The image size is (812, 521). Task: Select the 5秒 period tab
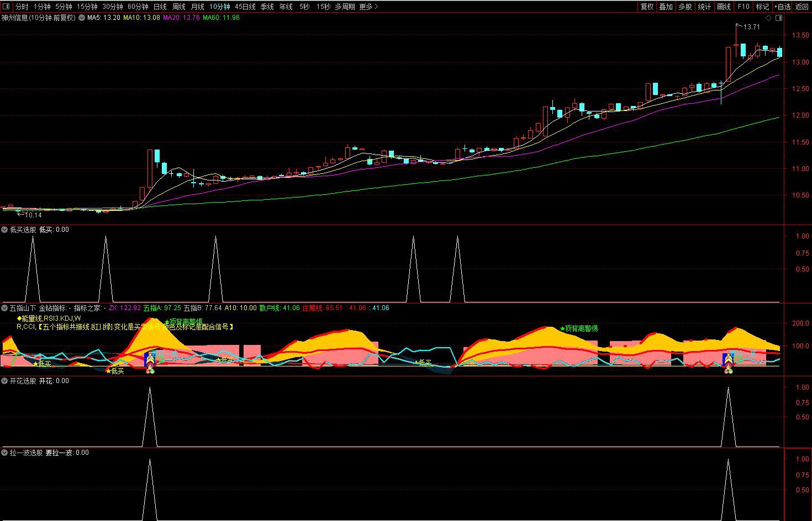[304, 7]
